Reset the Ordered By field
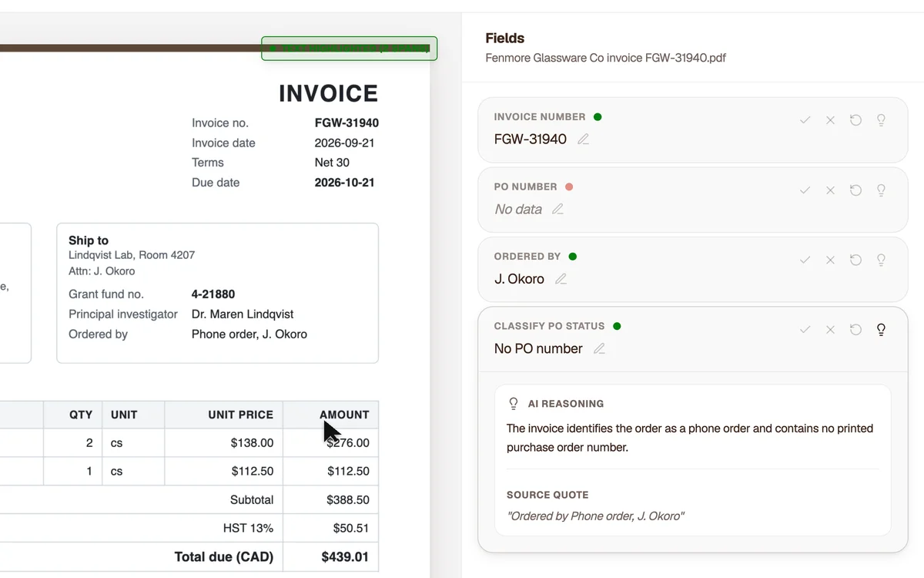This screenshot has height=578, width=924. point(855,260)
